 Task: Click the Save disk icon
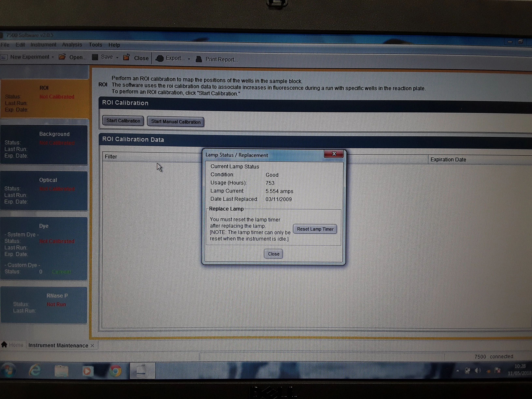[95, 57]
